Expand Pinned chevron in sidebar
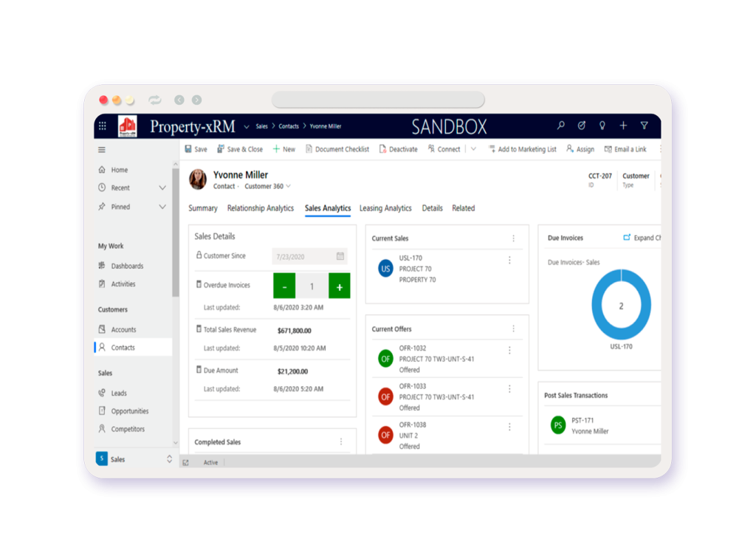 162,207
